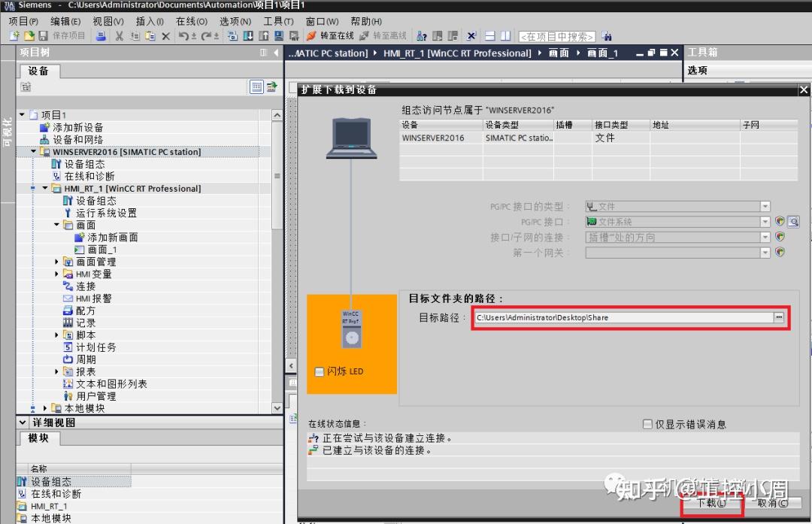The height and width of the screenshot is (524, 812).
Task: Expand the 报表 node
Action: tap(56, 371)
